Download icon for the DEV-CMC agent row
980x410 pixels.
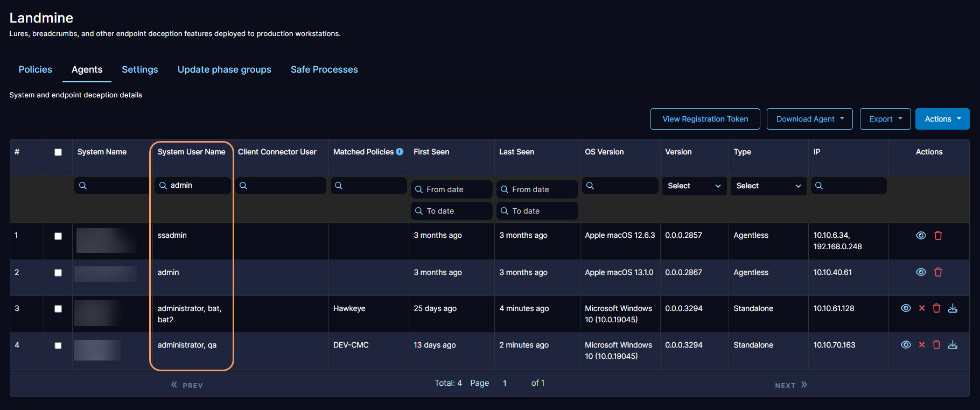point(953,345)
